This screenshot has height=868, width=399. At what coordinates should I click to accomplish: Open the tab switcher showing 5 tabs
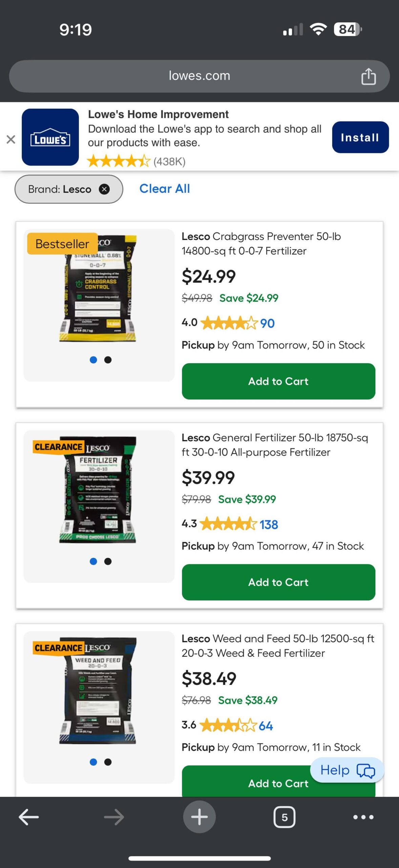(x=285, y=817)
